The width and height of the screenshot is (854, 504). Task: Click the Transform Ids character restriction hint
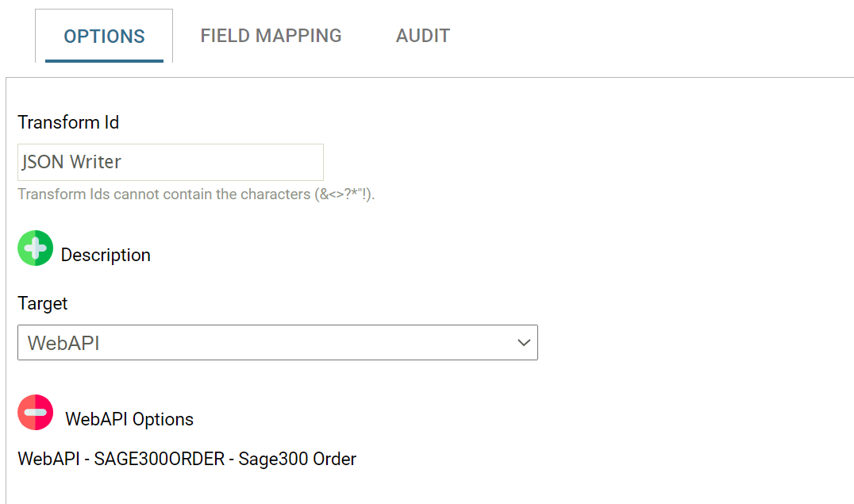(x=196, y=194)
